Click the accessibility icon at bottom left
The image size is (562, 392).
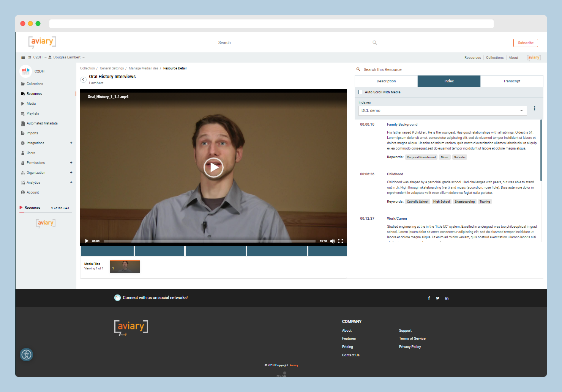tap(26, 355)
